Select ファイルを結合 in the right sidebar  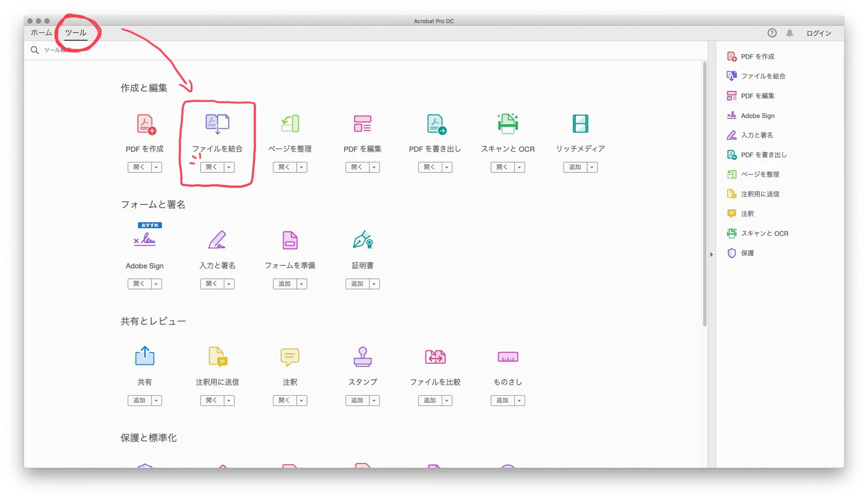[756, 76]
